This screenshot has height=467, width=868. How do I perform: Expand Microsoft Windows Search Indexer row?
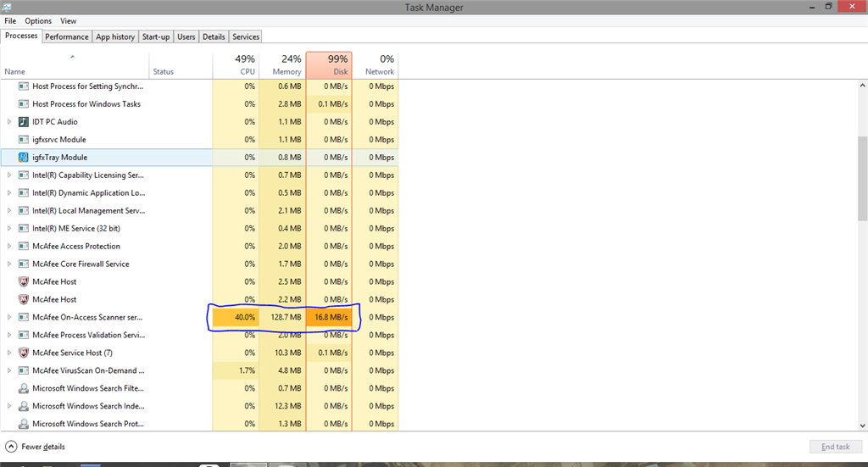point(8,406)
